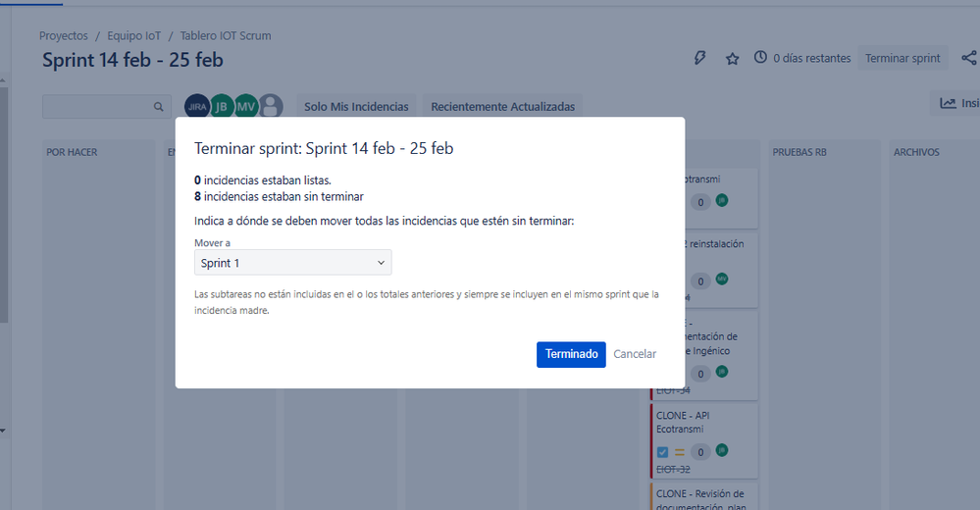
Task: Confirm sprint completion with Terminado button
Action: (x=571, y=354)
